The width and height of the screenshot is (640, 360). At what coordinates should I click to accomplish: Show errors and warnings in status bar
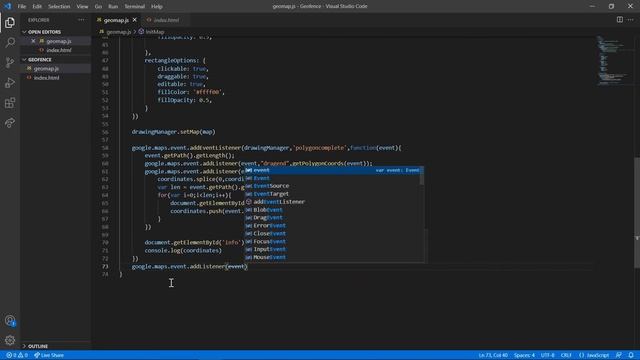pos(17,355)
